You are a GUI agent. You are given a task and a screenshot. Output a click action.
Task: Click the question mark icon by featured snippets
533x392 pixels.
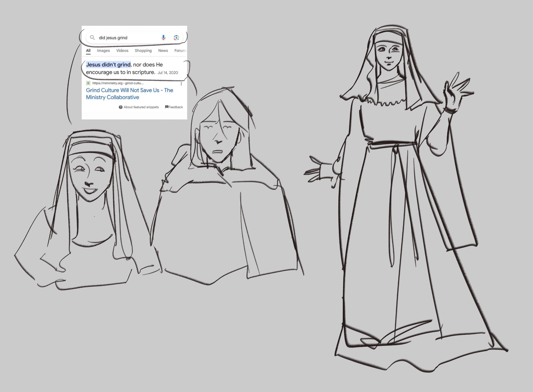pos(121,107)
